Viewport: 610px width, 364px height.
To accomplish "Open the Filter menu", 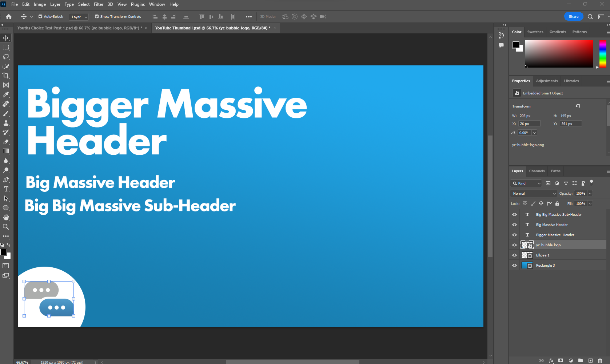I will [99, 4].
